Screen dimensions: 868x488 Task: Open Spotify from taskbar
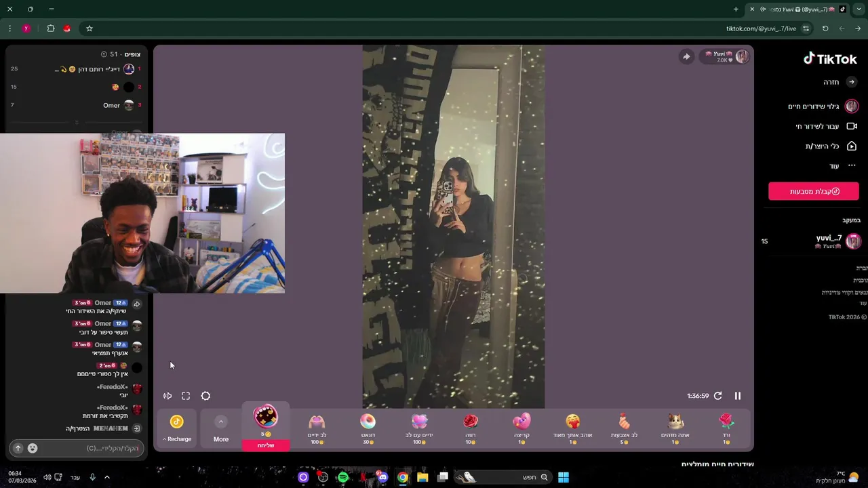343,477
